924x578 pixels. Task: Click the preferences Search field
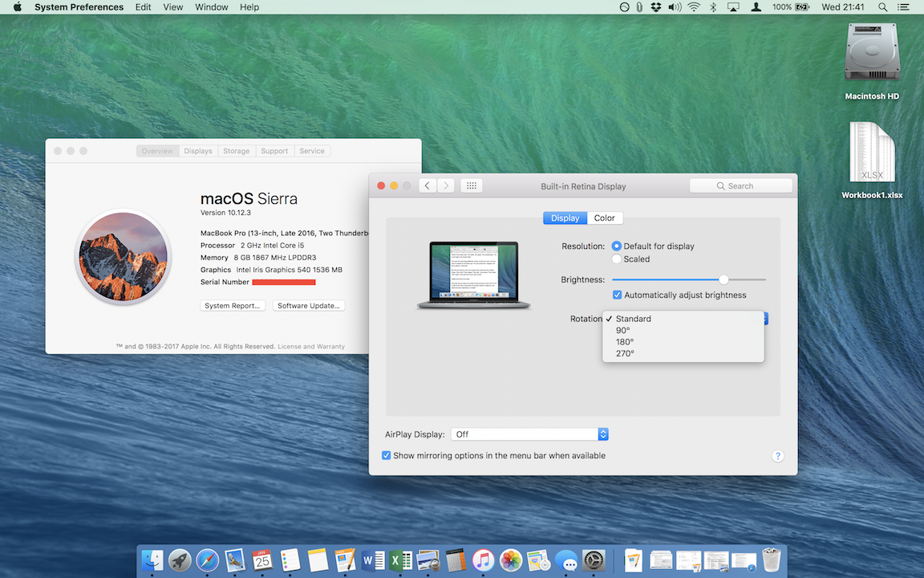tap(741, 185)
